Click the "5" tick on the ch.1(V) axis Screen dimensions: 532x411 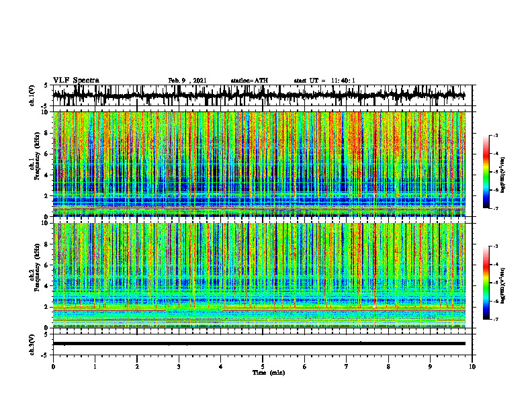[x=46, y=85]
